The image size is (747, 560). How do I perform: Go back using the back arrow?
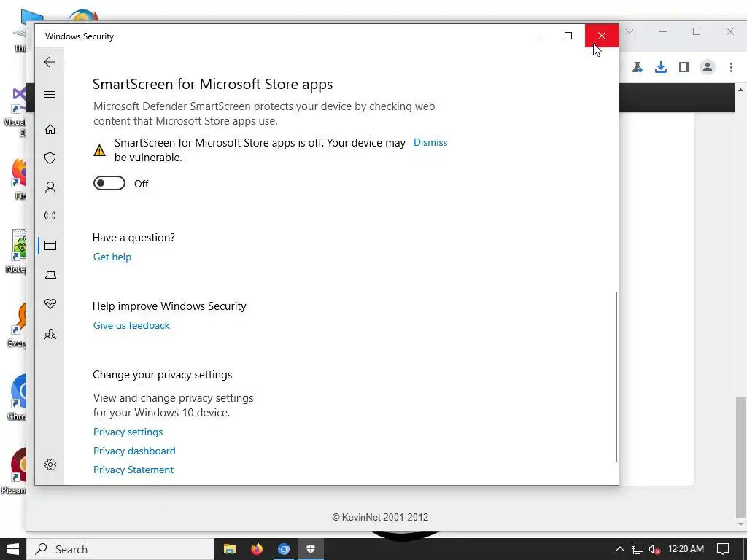tap(50, 62)
